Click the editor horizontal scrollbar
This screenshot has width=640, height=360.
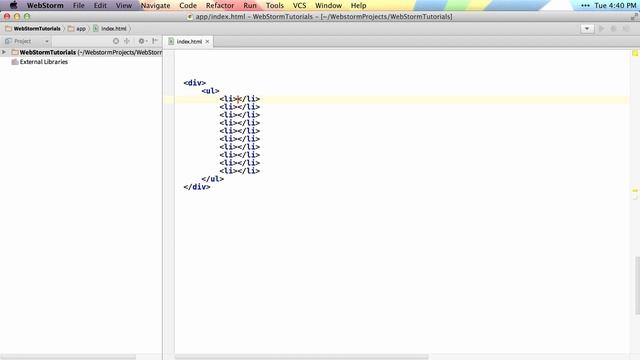point(302,357)
